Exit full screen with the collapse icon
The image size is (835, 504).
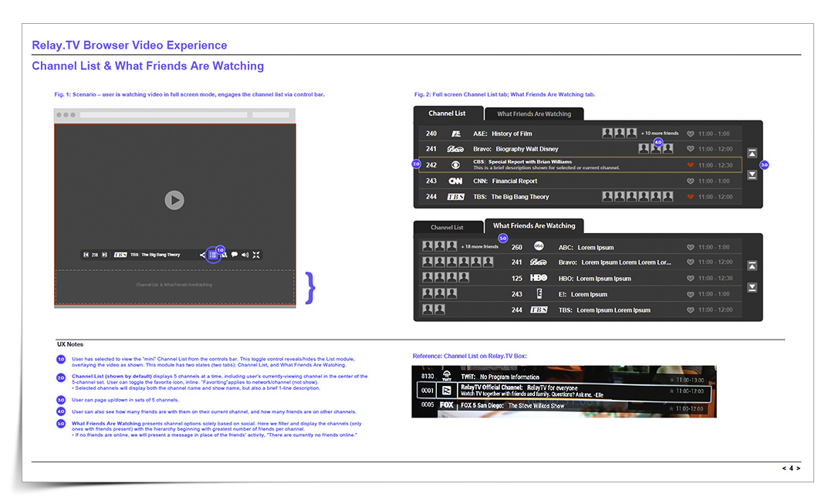pos(256,255)
